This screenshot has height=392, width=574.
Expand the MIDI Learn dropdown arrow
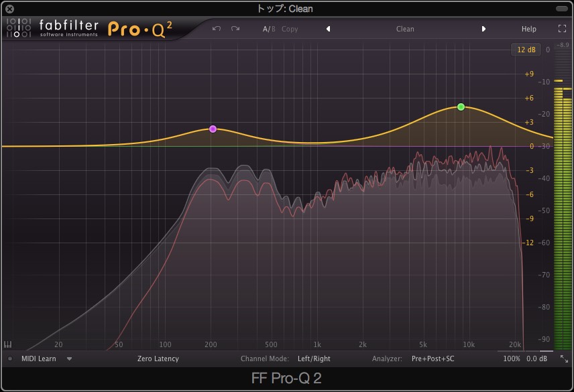pos(69,358)
